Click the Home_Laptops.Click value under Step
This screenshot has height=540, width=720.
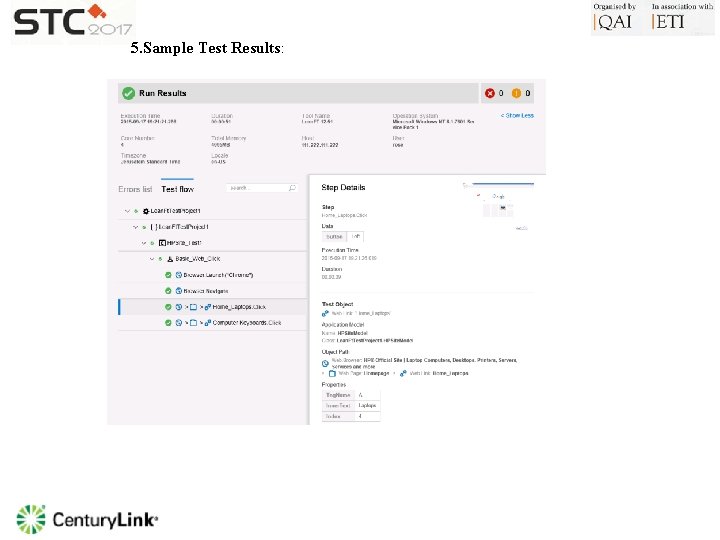tap(344, 215)
